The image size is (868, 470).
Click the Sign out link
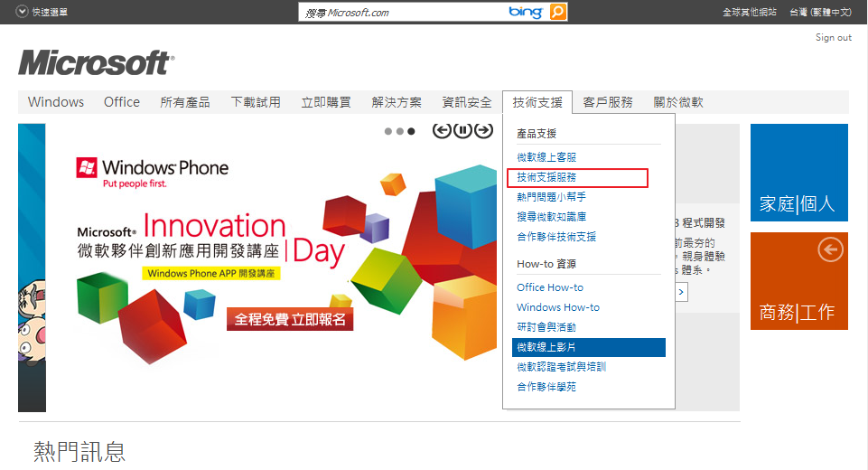(x=833, y=38)
